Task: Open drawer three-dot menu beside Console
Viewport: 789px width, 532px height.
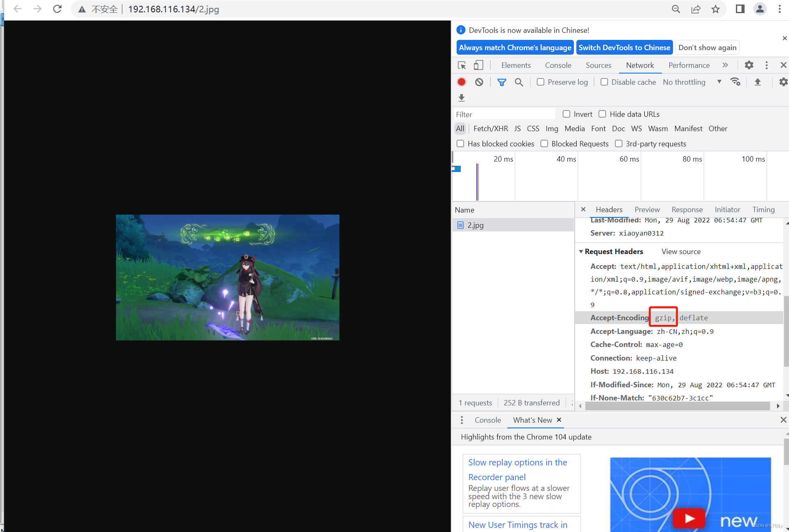Action: [462, 420]
